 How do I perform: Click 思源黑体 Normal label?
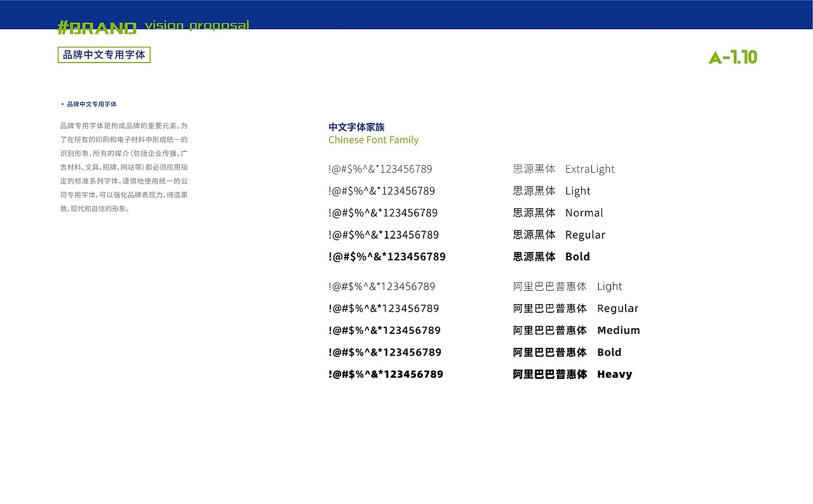pyautogui.click(x=558, y=213)
